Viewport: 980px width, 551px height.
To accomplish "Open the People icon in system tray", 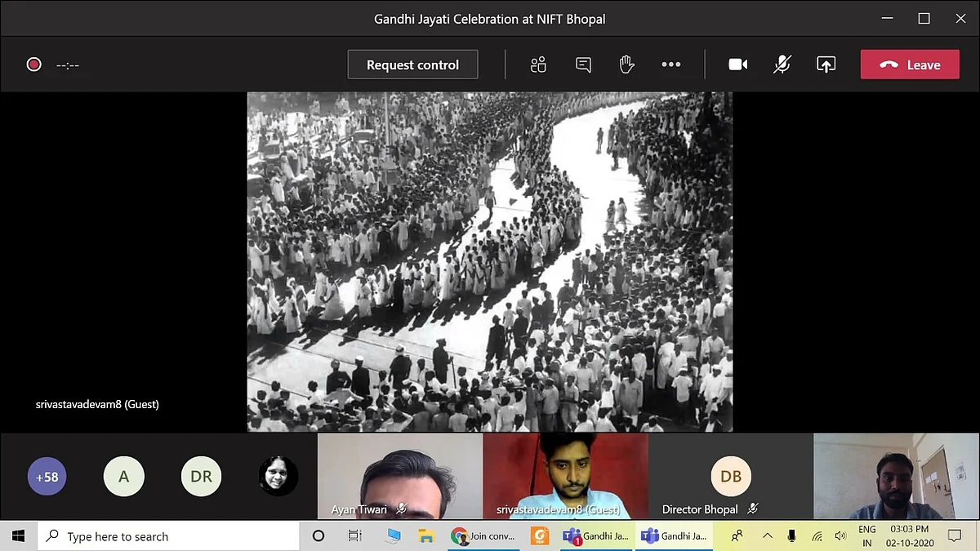I will click(x=737, y=536).
